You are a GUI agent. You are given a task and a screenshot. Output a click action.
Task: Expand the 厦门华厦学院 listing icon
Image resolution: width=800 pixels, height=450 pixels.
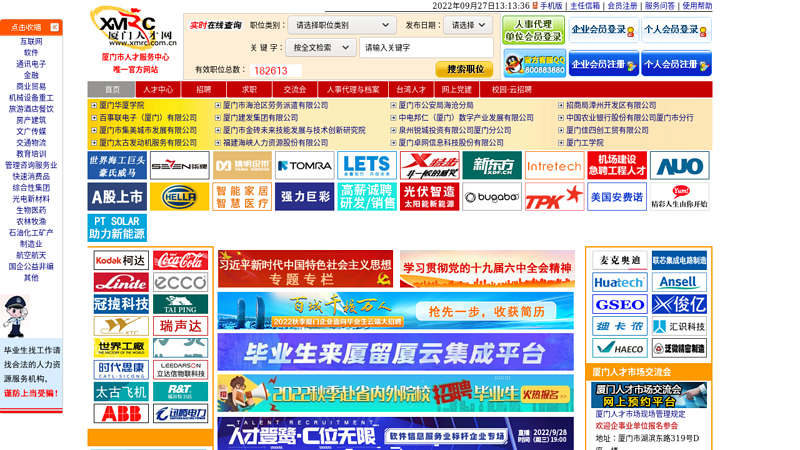point(94,105)
